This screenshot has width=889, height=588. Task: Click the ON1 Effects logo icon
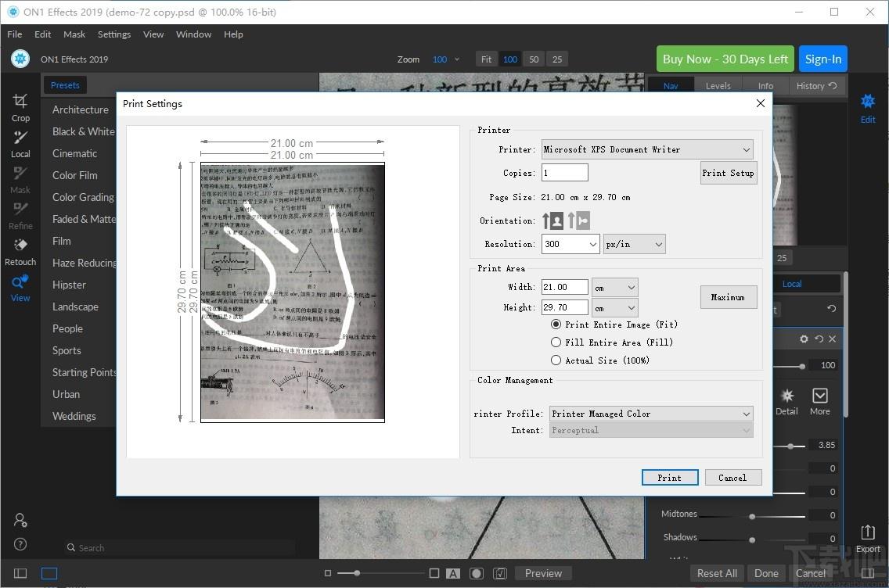click(20, 59)
